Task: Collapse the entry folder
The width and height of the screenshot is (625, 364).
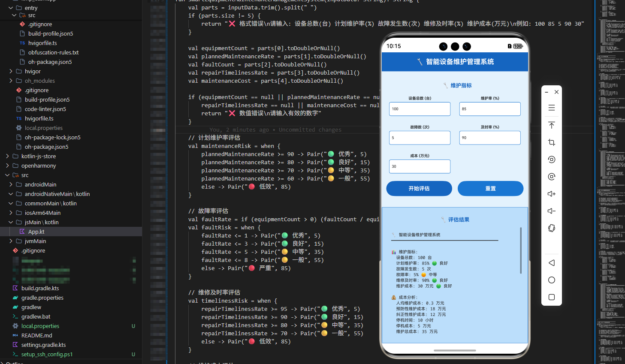Action: tap(11, 8)
